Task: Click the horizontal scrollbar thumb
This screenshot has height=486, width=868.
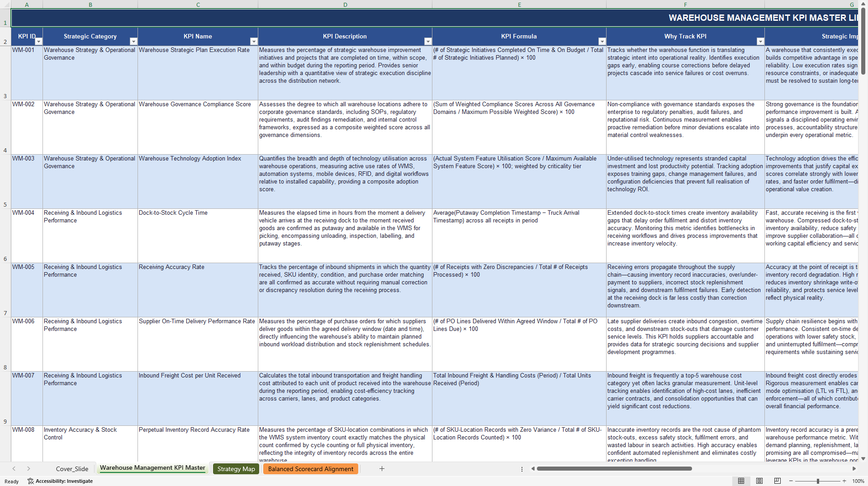Action: 614,469
